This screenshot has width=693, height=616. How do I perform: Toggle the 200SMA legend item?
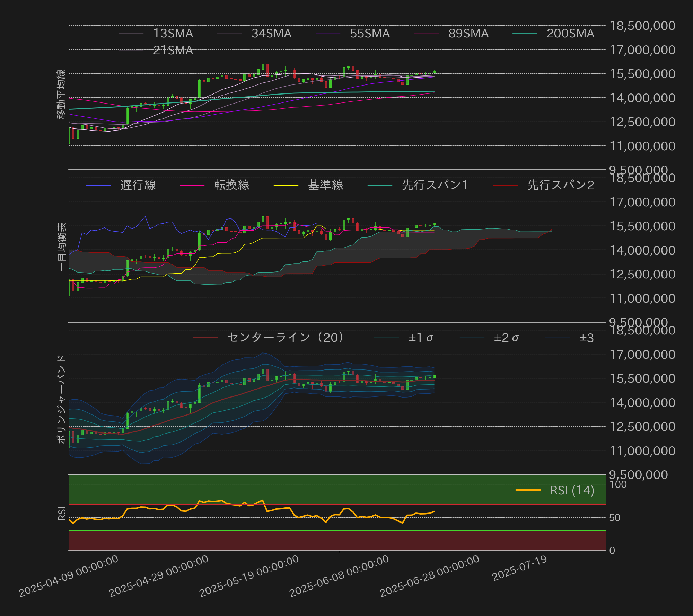[x=570, y=34]
